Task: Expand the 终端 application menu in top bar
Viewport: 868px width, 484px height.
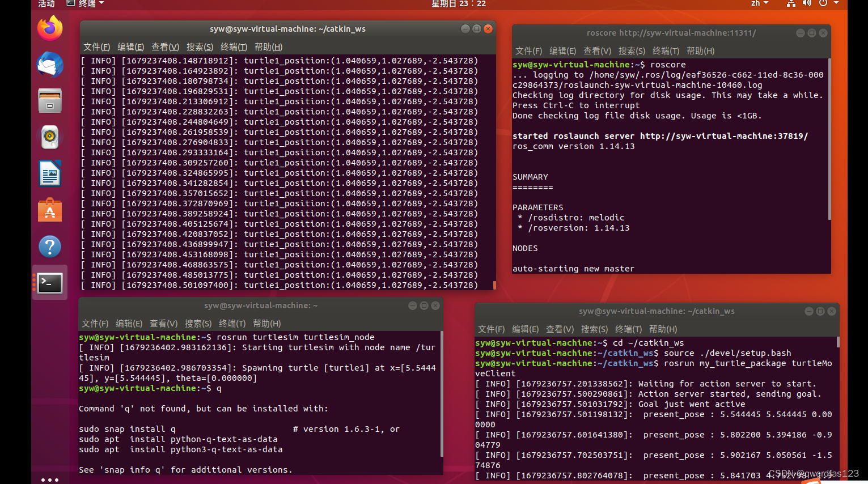Action: point(86,3)
